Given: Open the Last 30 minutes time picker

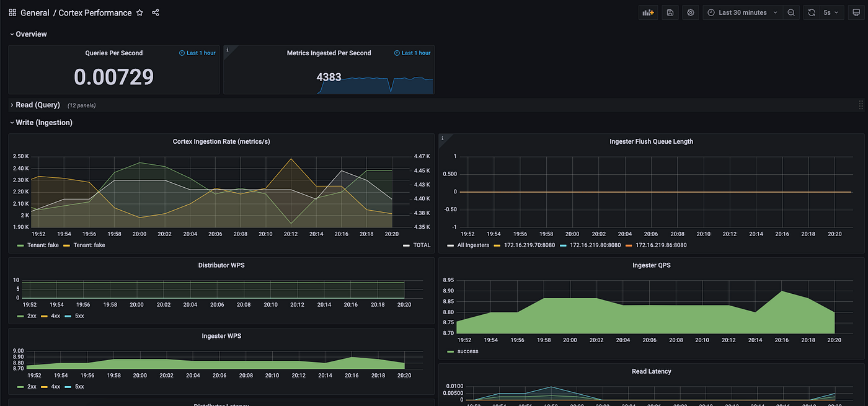Looking at the screenshot, I should [742, 12].
